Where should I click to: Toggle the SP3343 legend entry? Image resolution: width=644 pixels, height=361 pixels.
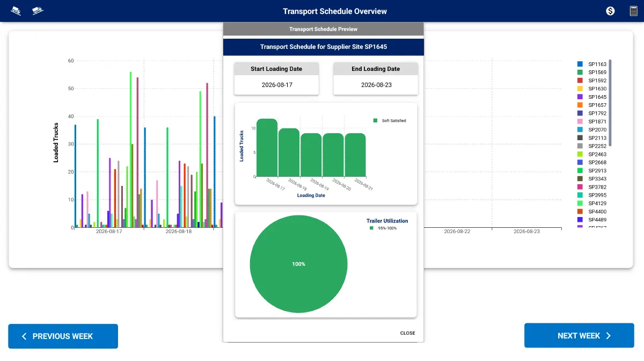[592, 179]
